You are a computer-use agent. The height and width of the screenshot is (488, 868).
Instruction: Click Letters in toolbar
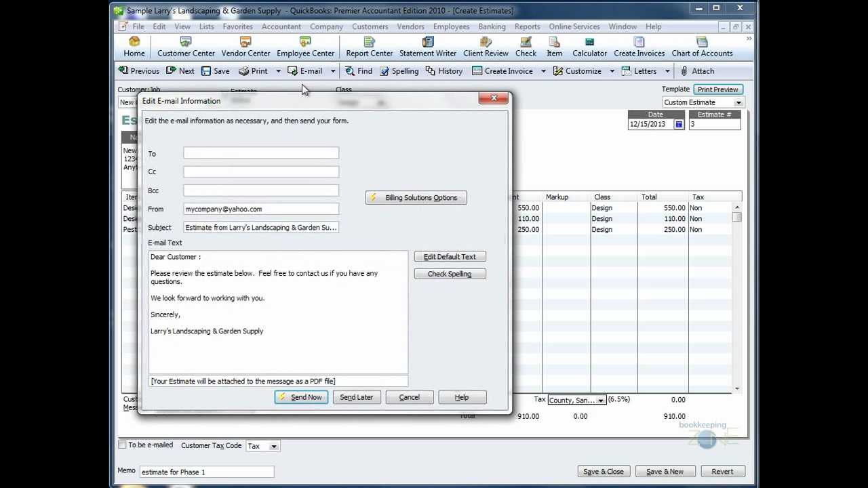coord(639,70)
